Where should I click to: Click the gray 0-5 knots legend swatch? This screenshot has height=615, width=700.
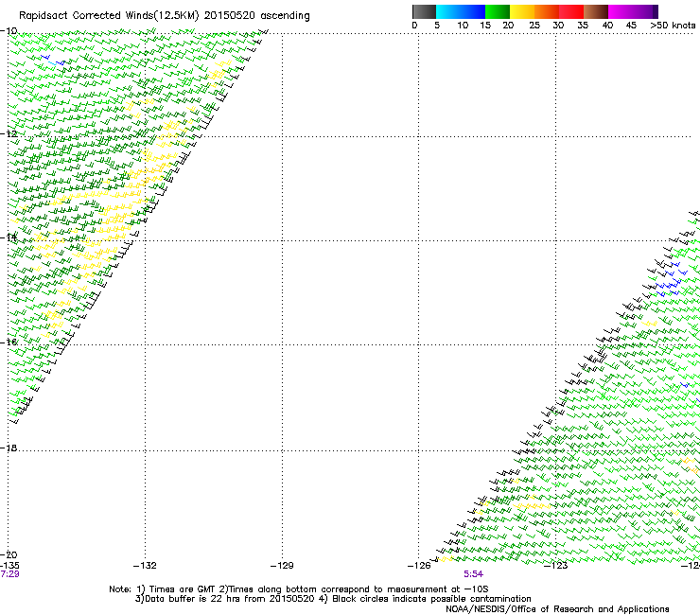pos(424,11)
